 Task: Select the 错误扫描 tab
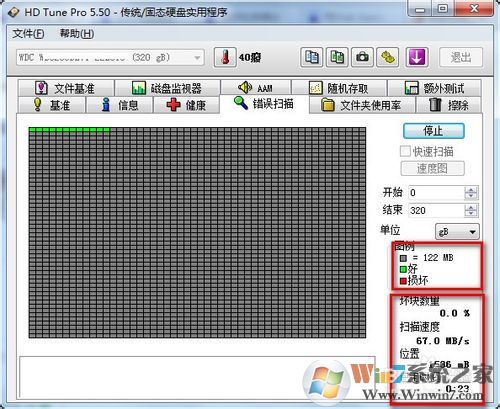(264, 104)
